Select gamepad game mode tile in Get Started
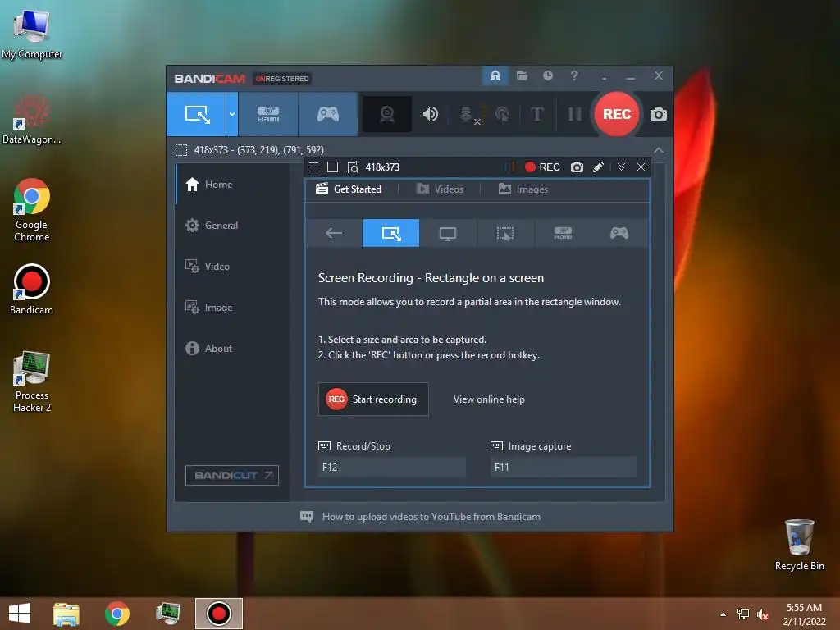Screen dimensions: 840x630 619,233
